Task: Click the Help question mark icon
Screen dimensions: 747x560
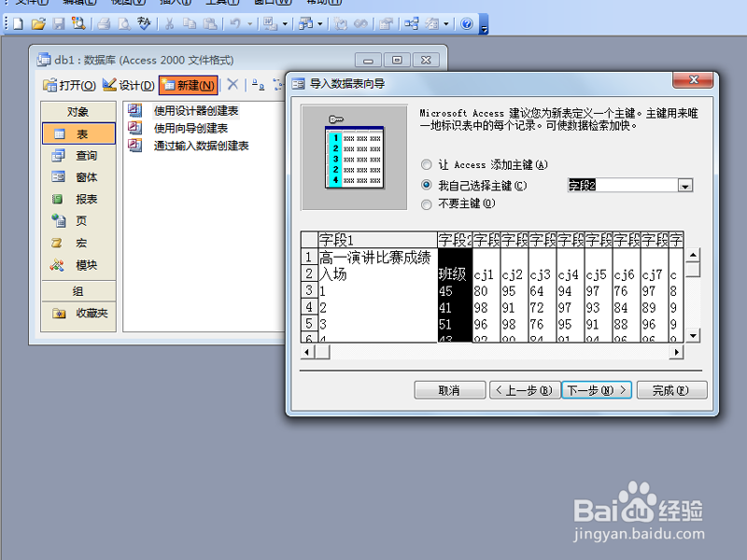Action: point(467,23)
